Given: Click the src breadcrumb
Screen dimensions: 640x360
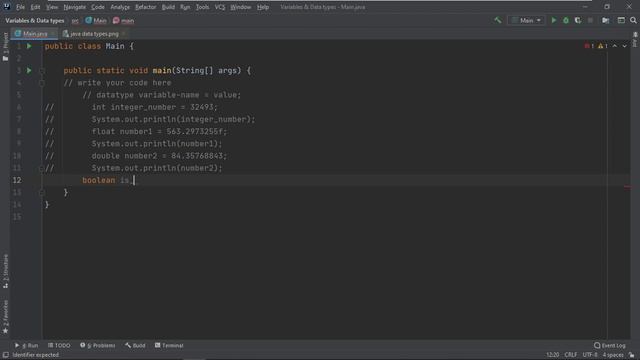Looking at the screenshot, I should pos(75,20).
